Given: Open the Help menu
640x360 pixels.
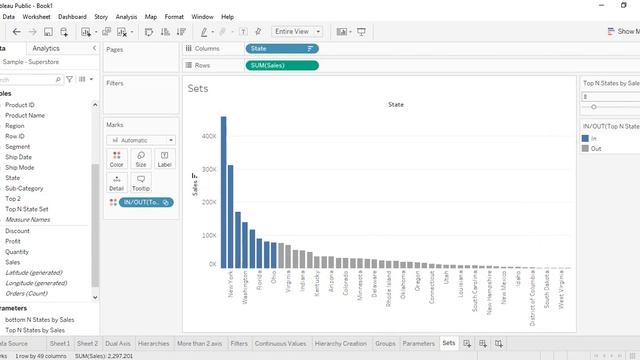Looking at the screenshot, I should tap(227, 17).
